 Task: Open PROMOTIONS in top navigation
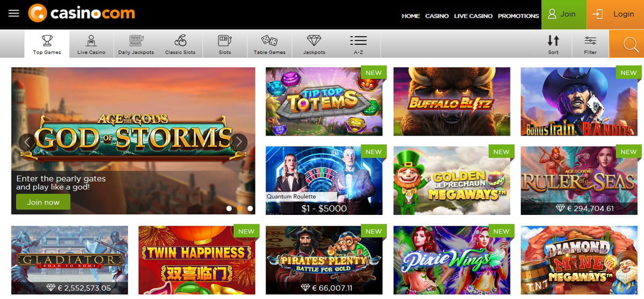point(518,16)
